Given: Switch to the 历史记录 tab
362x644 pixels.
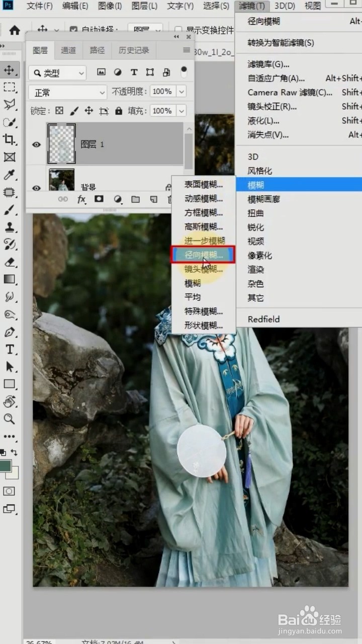Looking at the screenshot, I should coord(134,50).
